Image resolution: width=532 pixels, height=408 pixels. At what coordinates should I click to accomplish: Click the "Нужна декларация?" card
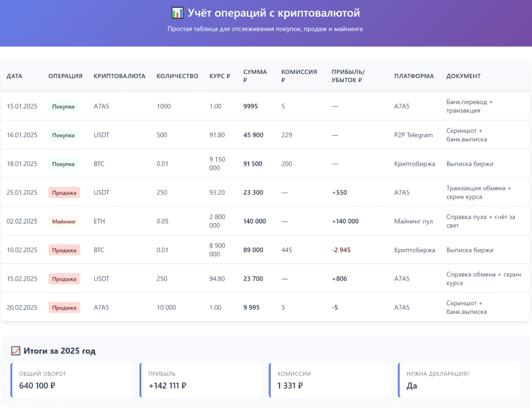click(459, 380)
